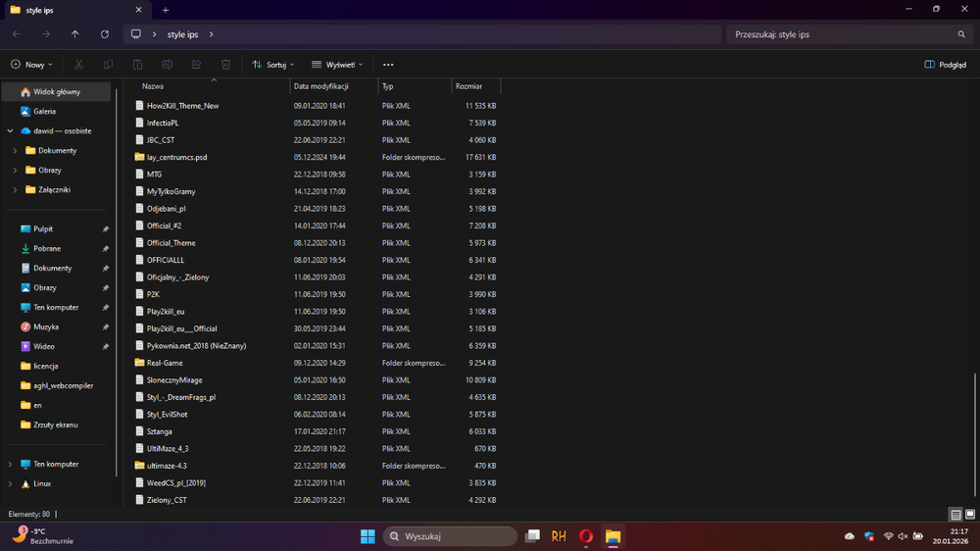Open the Wyświetl view menu
The width and height of the screenshot is (980, 551).
pyautogui.click(x=337, y=65)
